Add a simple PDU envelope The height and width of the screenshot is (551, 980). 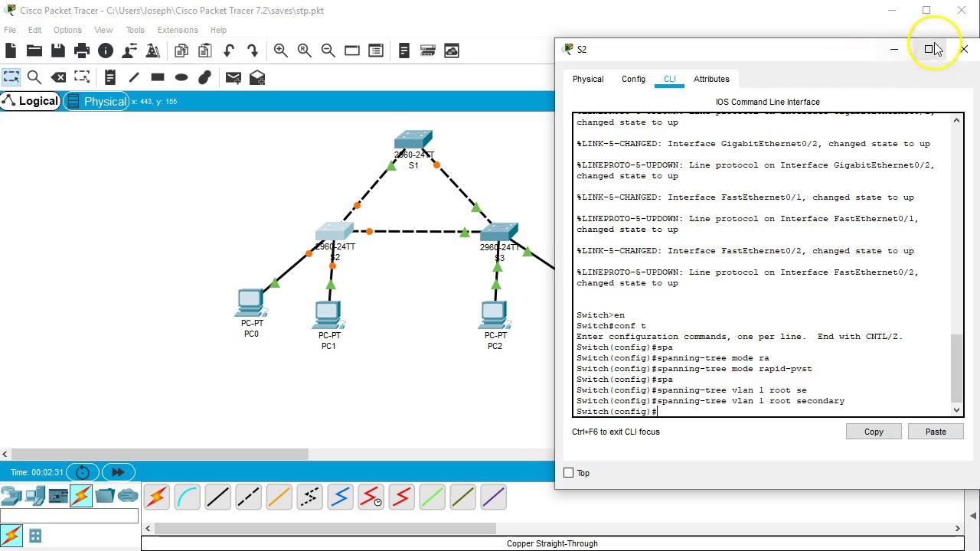click(234, 77)
